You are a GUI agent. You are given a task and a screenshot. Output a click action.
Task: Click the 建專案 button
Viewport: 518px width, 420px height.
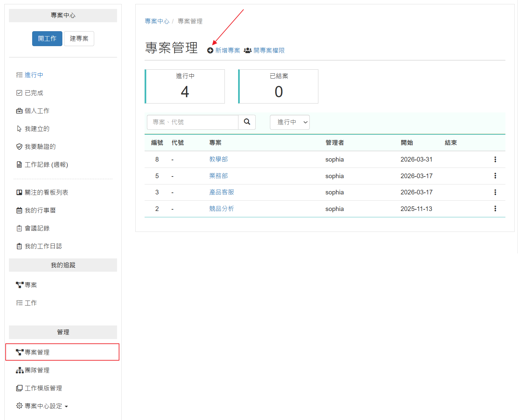coord(79,38)
